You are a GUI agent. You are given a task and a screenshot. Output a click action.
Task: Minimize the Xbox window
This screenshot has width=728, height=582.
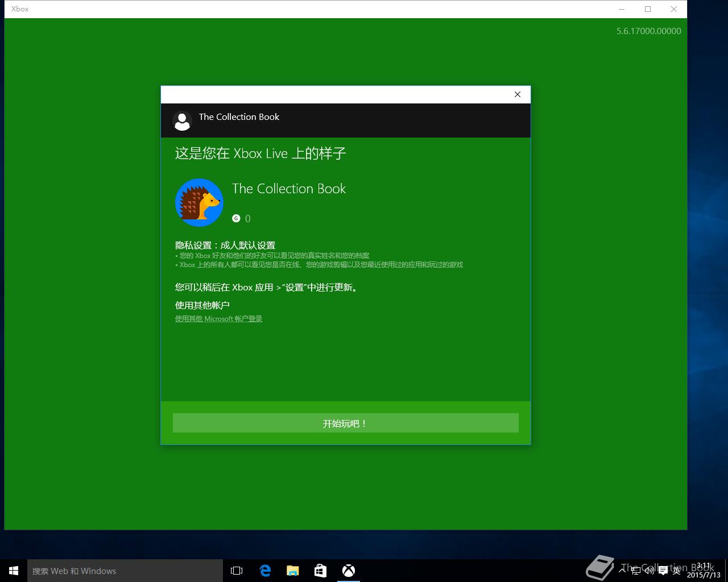(x=622, y=9)
